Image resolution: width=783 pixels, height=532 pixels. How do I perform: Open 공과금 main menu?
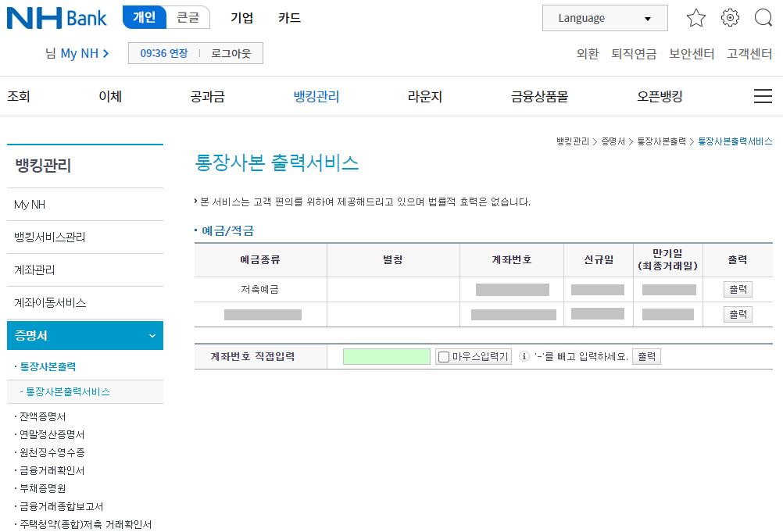207,96
